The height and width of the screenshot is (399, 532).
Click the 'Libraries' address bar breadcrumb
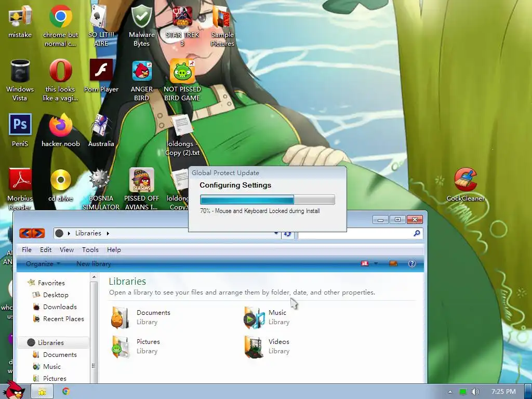88,233
